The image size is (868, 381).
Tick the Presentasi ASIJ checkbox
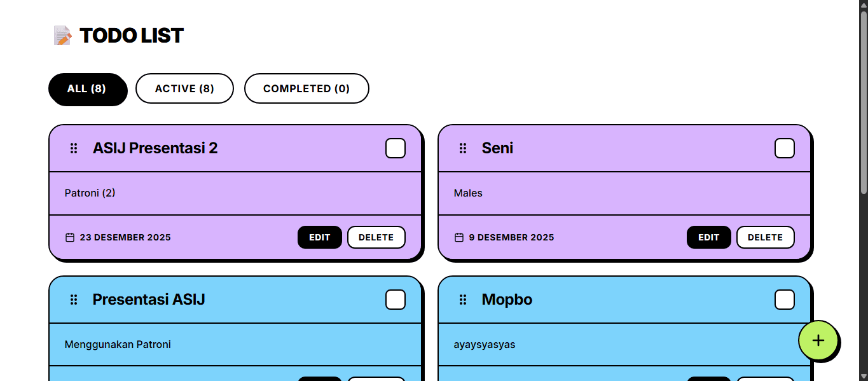point(396,300)
